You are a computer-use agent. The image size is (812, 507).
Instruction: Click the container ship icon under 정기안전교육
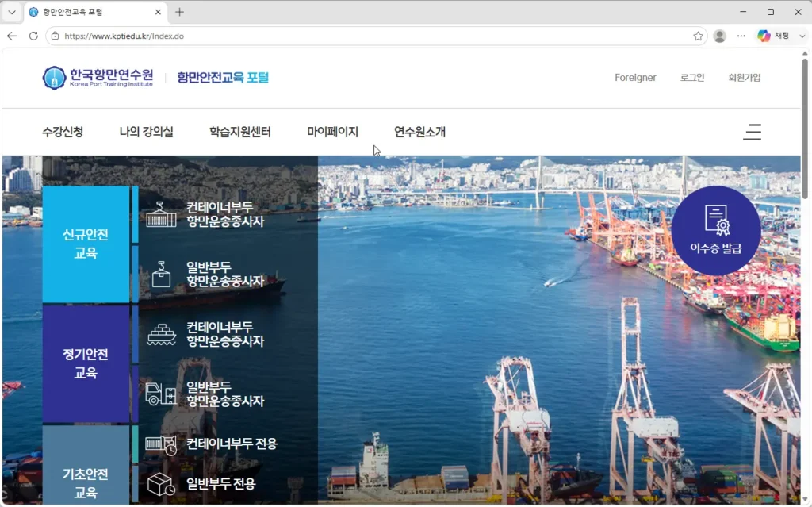[161, 334]
